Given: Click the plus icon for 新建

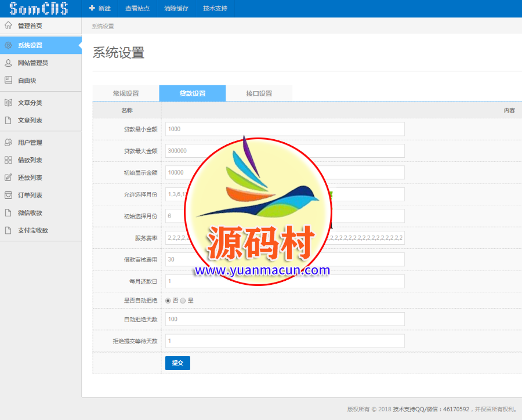Looking at the screenshot, I should point(92,8).
